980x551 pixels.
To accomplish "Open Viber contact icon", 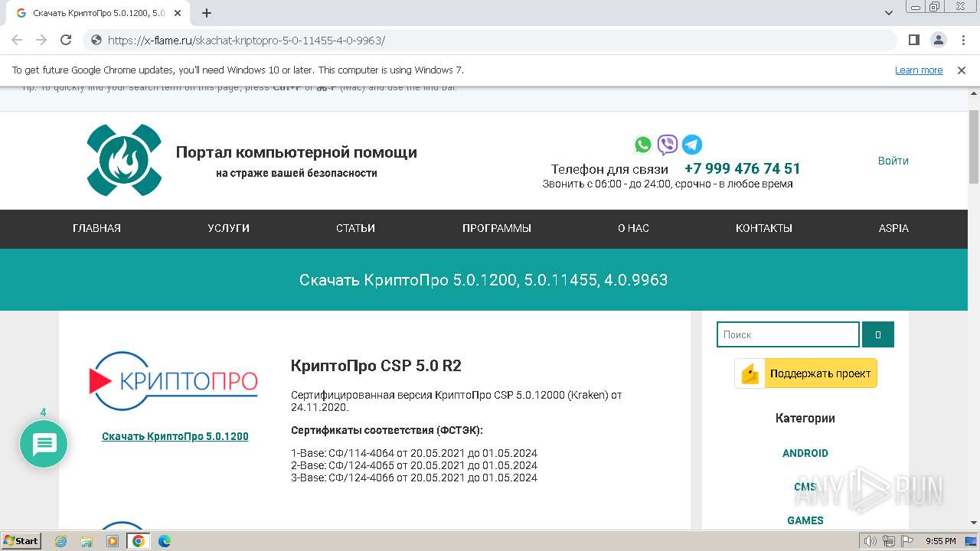I will pyautogui.click(x=668, y=145).
